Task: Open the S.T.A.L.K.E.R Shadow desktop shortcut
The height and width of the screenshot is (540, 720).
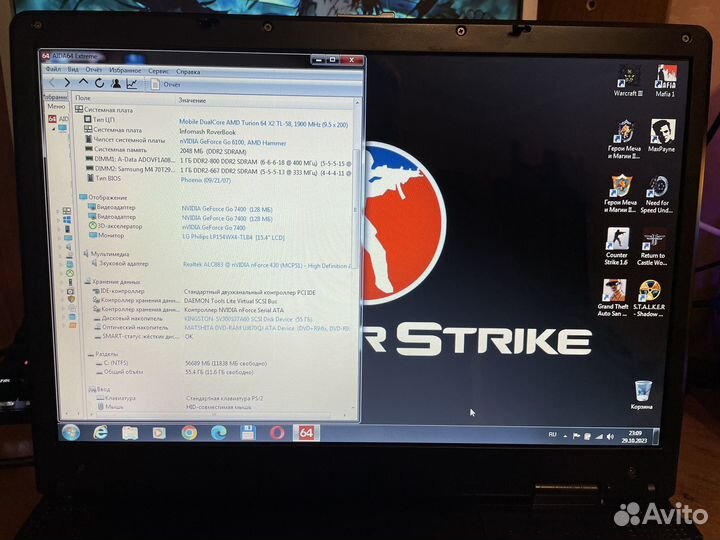Action: [649, 298]
